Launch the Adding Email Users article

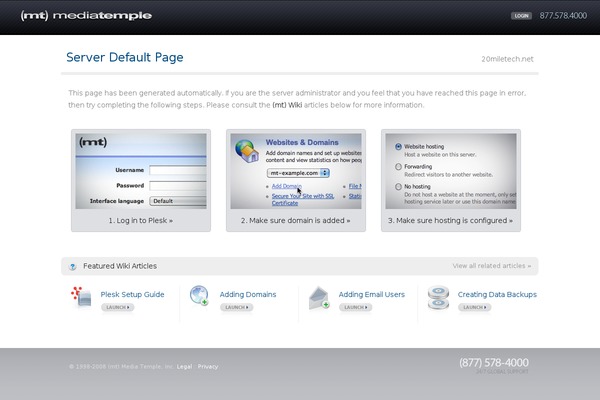(x=355, y=308)
